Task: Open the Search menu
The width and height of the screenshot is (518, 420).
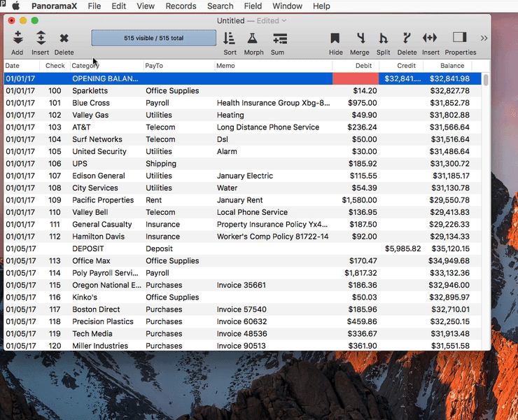Action: (x=220, y=6)
